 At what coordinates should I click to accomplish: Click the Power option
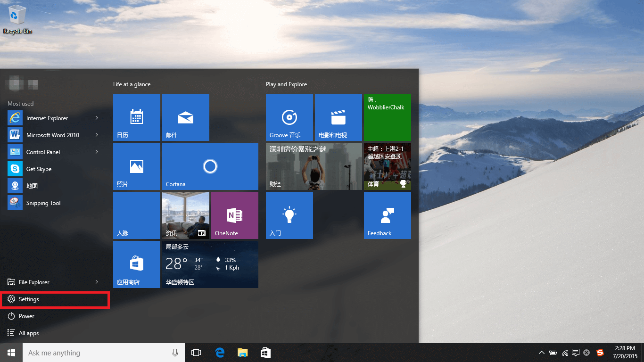coord(54,316)
